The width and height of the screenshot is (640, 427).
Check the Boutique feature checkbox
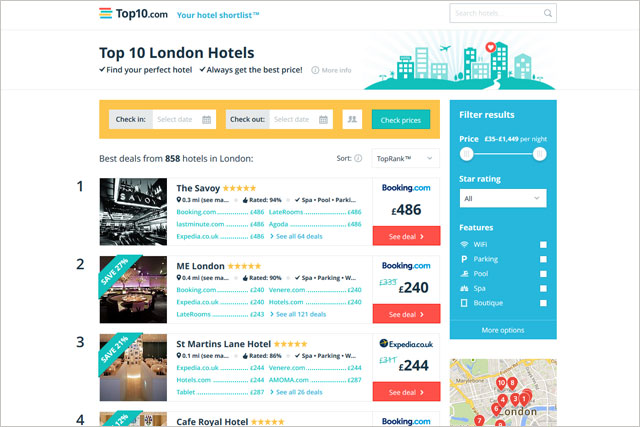[x=543, y=303]
